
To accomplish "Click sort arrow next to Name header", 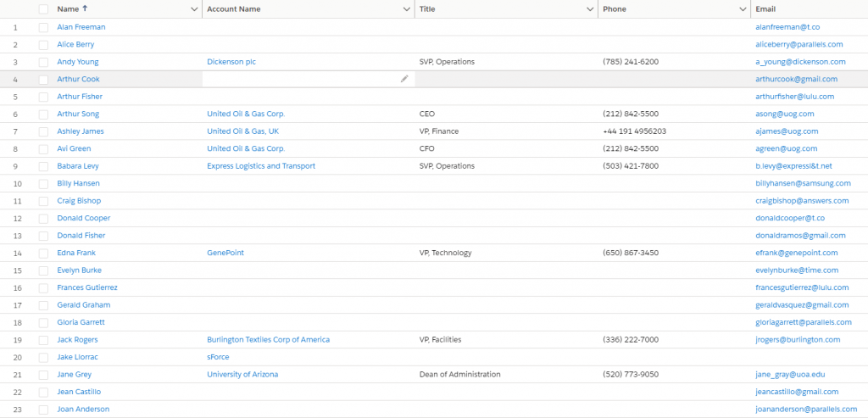I will click(85, 8).
